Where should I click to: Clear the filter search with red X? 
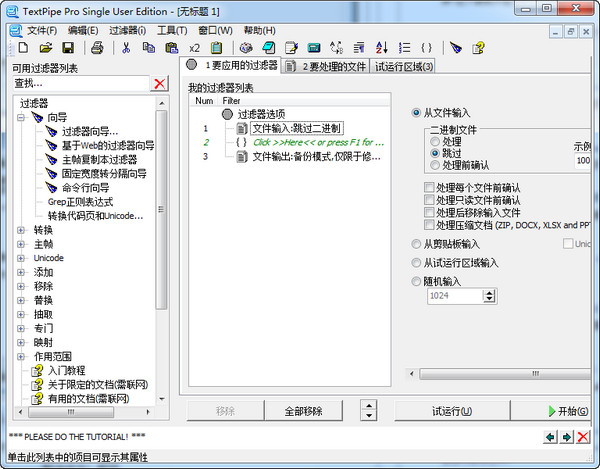160,83
